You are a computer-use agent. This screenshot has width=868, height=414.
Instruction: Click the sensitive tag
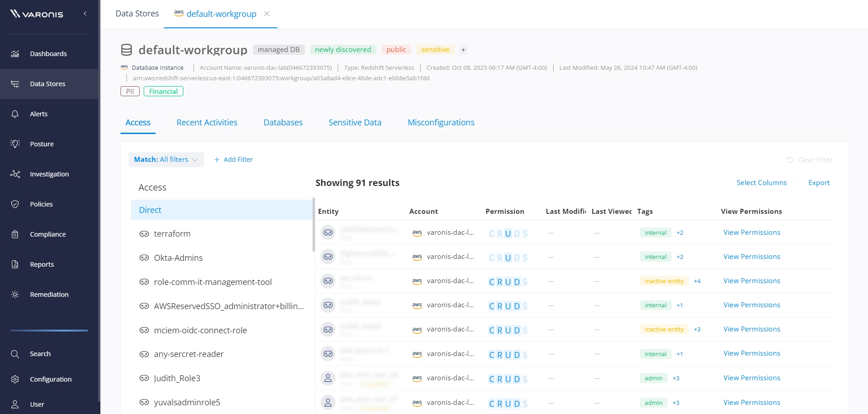435,50
